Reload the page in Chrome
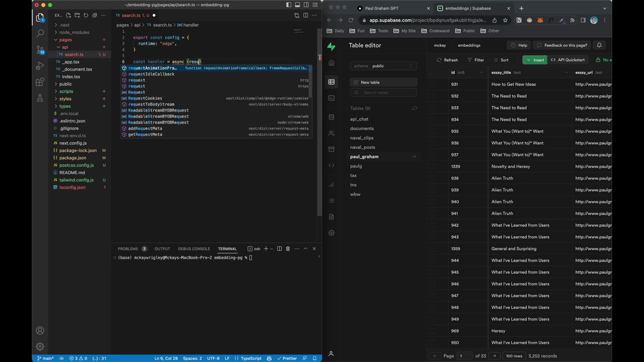Screen dimensions: 644x362 (351, 20)
